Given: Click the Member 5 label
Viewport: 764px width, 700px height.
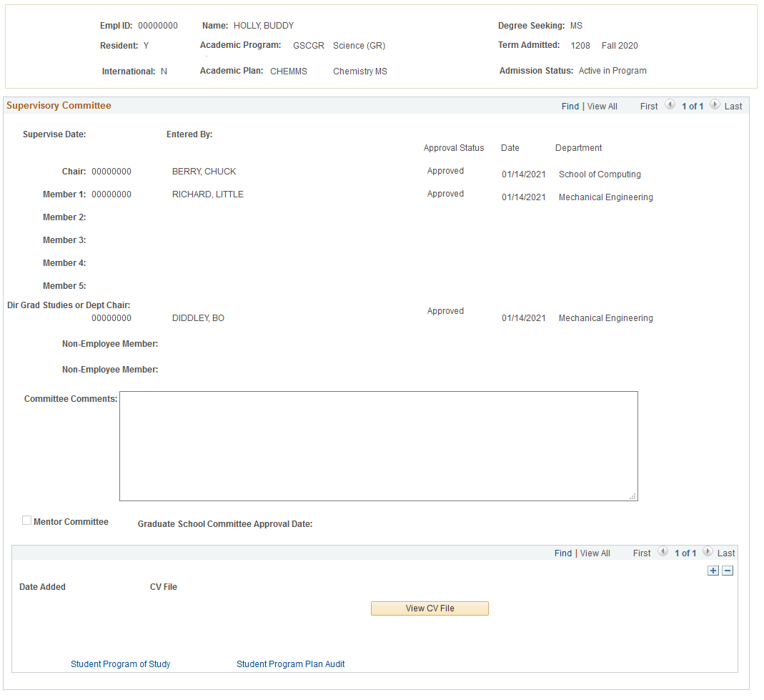Looking at the screenshot, I should pos(64,286).
